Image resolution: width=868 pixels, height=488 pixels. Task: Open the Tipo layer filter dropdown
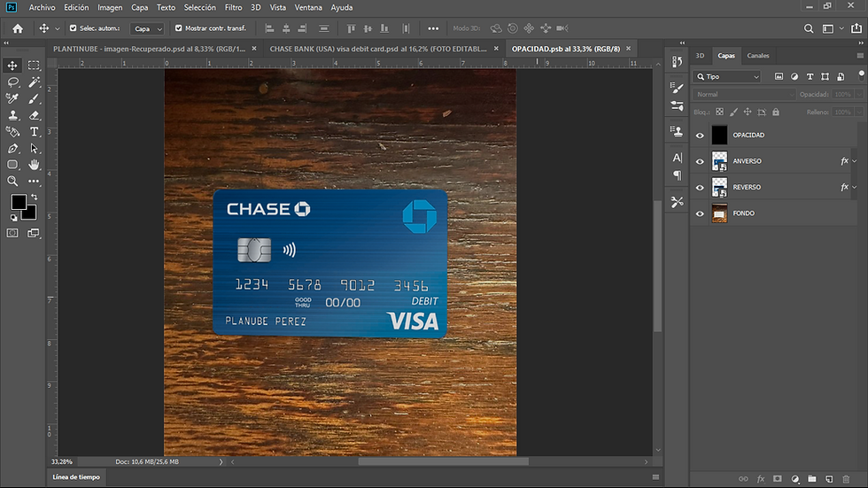[x=727, y=76]
